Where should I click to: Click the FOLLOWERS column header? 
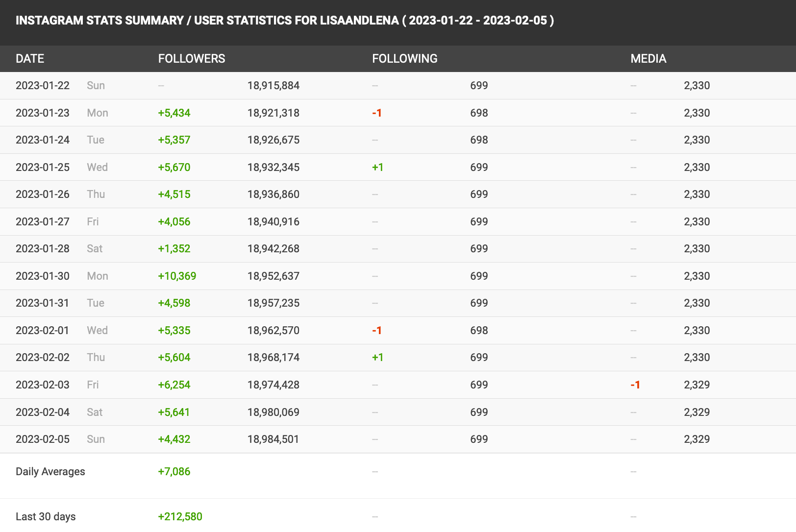[x=192, y=59]
